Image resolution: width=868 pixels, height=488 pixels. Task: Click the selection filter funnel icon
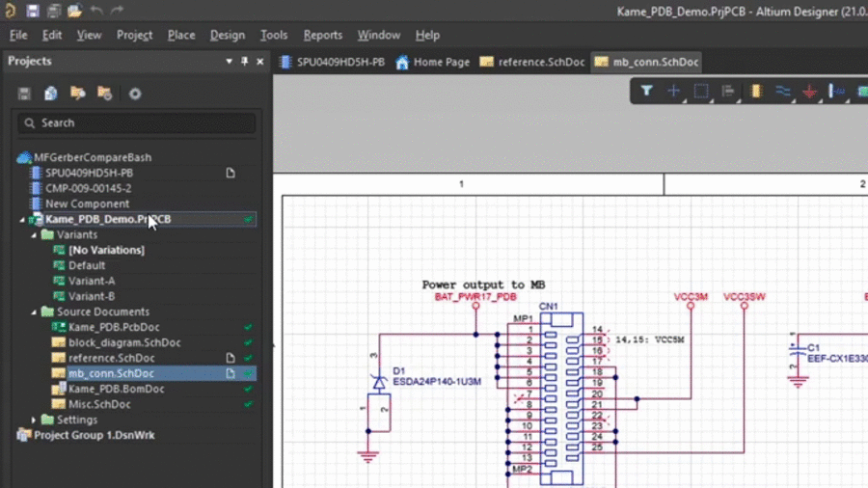tap(646, 92)
